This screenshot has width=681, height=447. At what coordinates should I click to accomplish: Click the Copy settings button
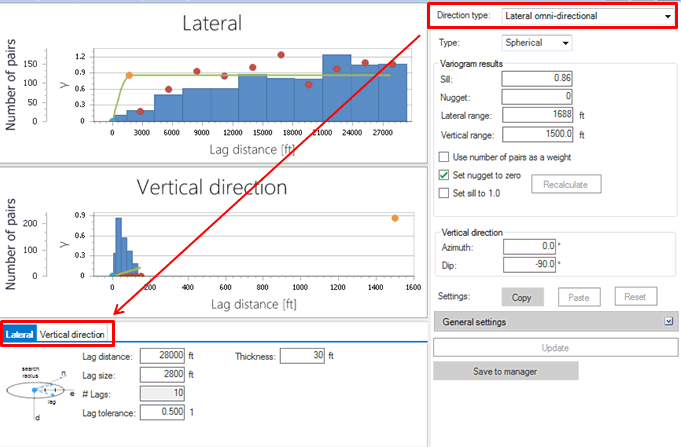click(x=522, y=297)
